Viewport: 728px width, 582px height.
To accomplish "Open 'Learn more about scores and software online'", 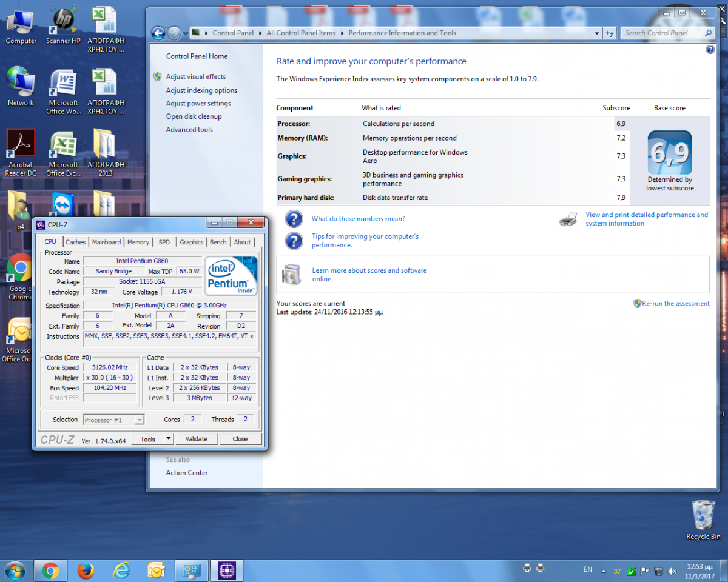I will pos(369,275).
